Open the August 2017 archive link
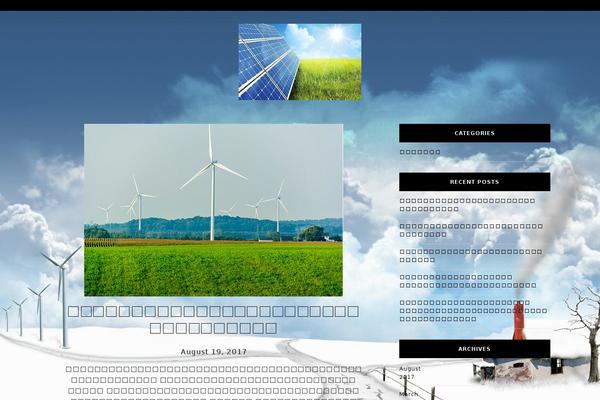Screen dimensions: 600x400 point(410,372)
